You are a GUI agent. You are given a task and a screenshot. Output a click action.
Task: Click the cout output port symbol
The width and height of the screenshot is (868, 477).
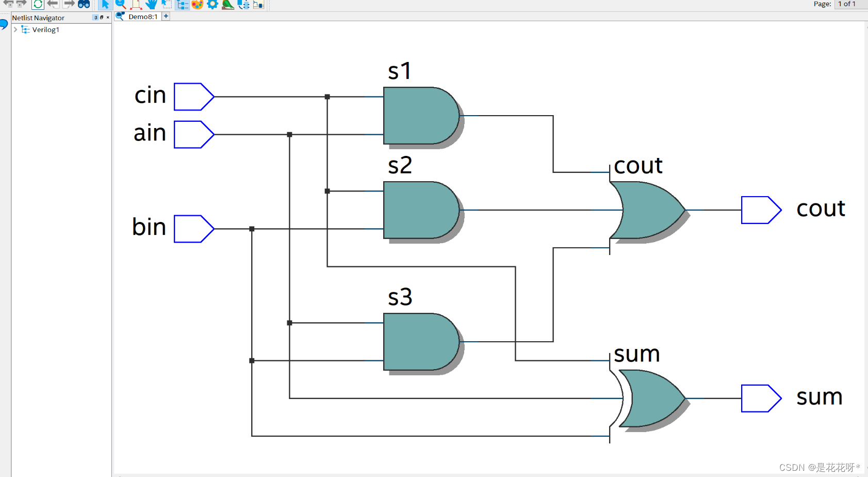tap(761, 210)
